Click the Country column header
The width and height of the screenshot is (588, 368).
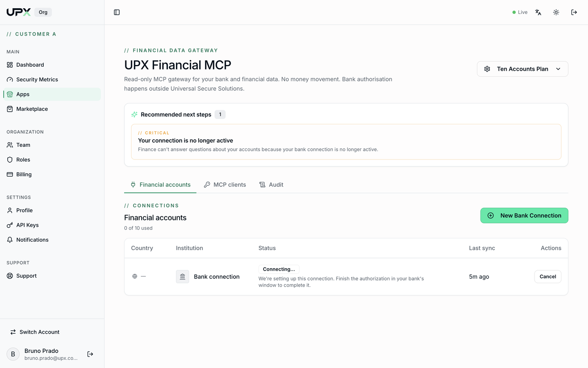click(142, 248)
